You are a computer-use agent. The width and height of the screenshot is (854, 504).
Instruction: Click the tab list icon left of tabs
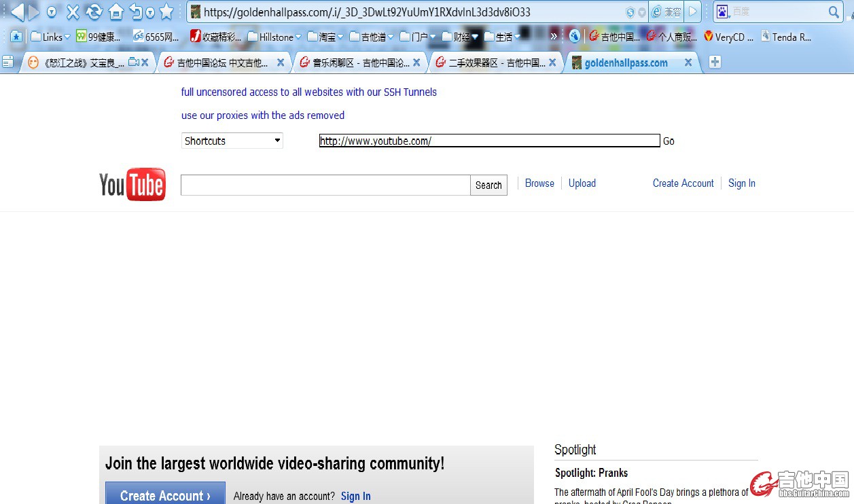coord(8,62)
